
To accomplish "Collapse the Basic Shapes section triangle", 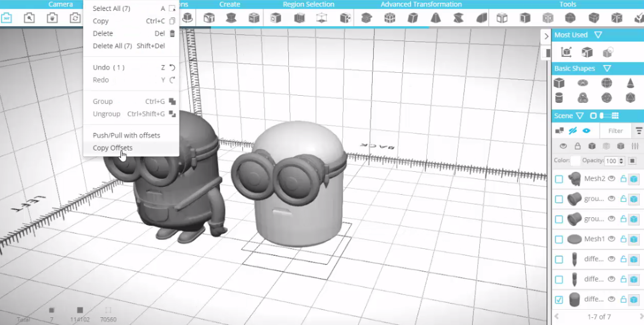I will (607, 68).
